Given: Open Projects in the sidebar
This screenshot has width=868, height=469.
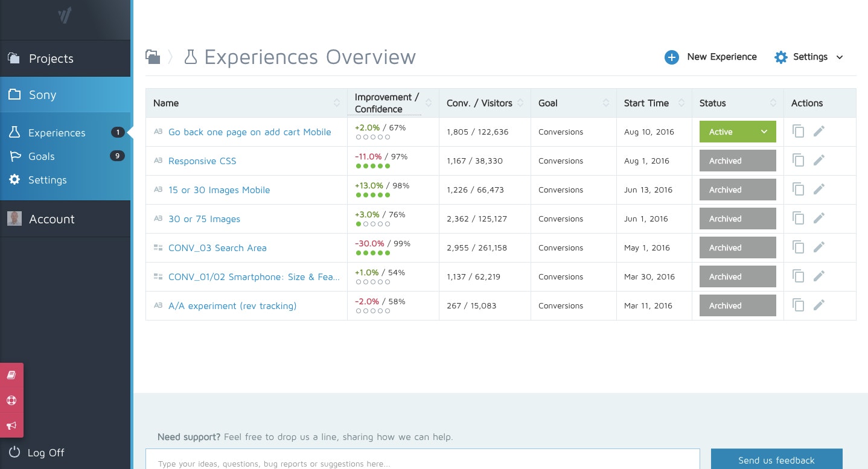Looking at the screenshot, I should pos(51,59).
